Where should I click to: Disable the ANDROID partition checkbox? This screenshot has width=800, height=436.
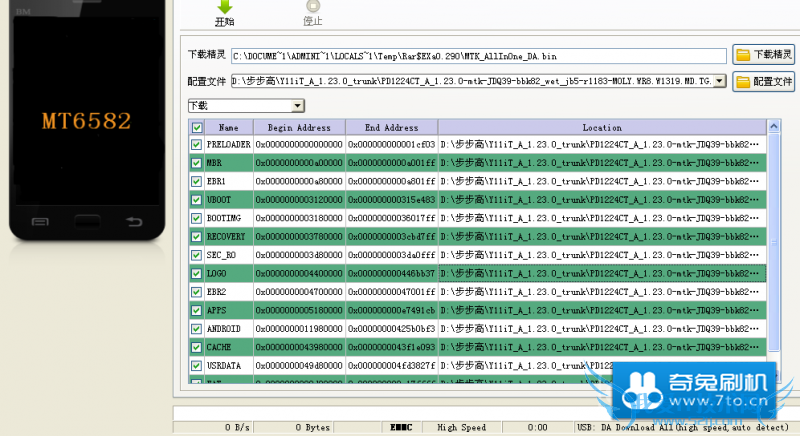(x=196, y=328)
